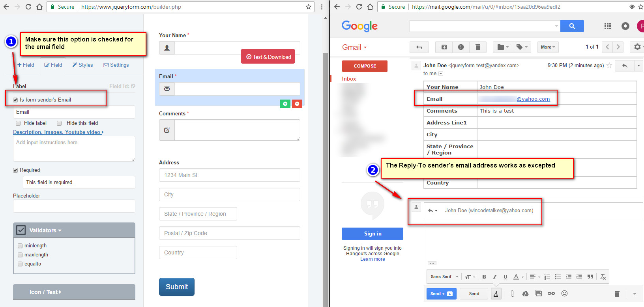Click the Reply arrow beside the email timestamp
This screenshot has height=307, width=644.
click(625, 66)
